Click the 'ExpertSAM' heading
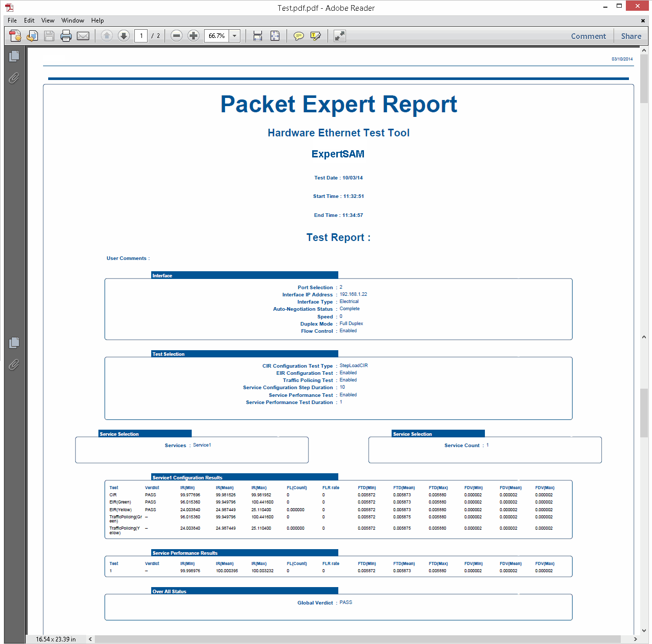 pyautogui.click(x=338, y=154)
